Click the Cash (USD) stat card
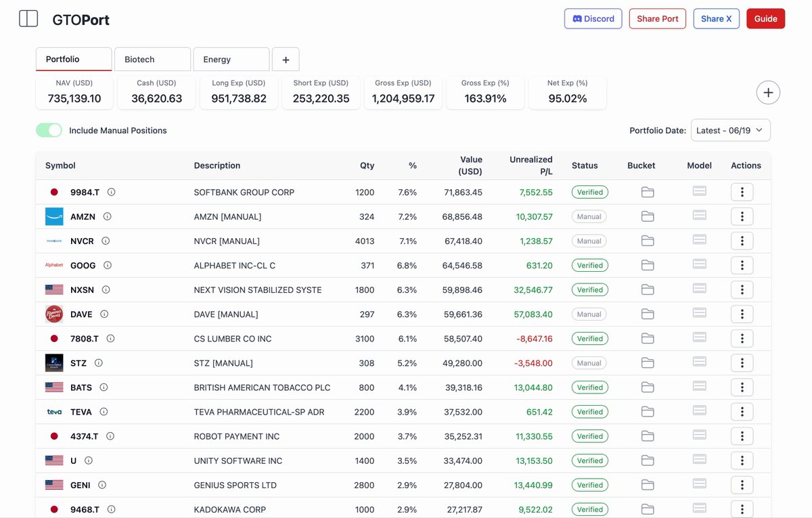The width and height of the screenshot is (812, 518). tap(156, 93)
